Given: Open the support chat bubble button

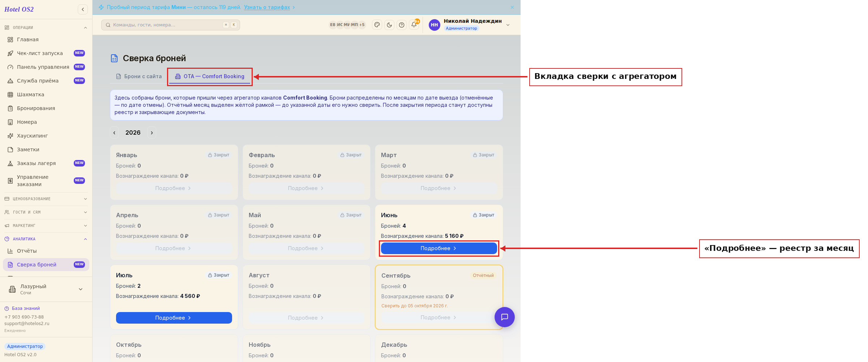Looking at the screenshot, I should [504, 317].
